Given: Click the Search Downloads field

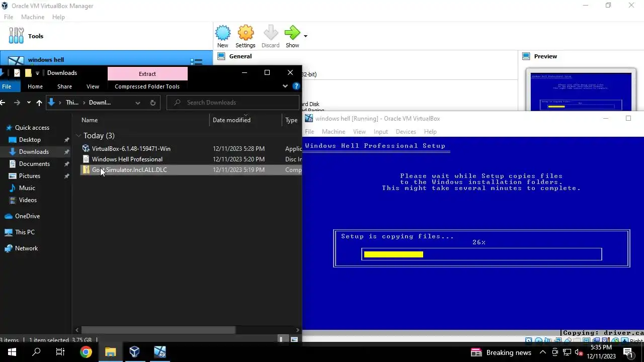Looking at the screenshot, I should [x=233, y=103].
